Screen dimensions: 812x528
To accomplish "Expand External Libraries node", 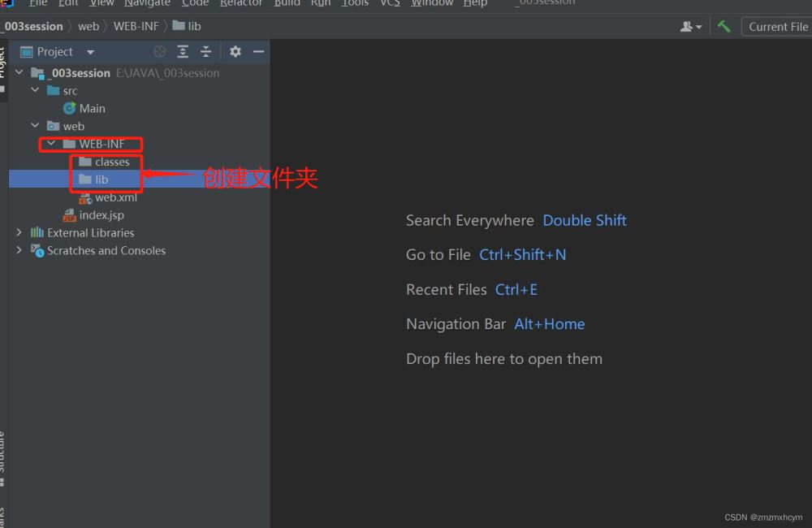I will point(19,232).
